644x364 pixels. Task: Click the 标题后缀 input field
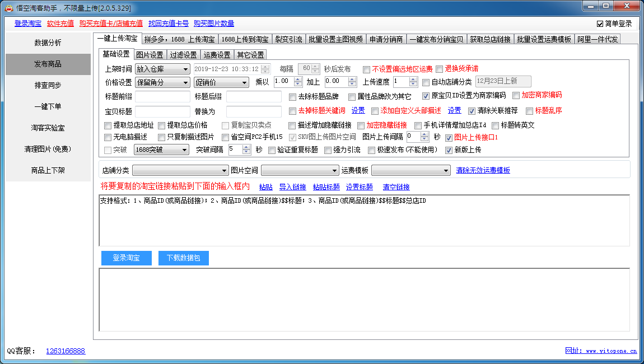click(254, 96)
